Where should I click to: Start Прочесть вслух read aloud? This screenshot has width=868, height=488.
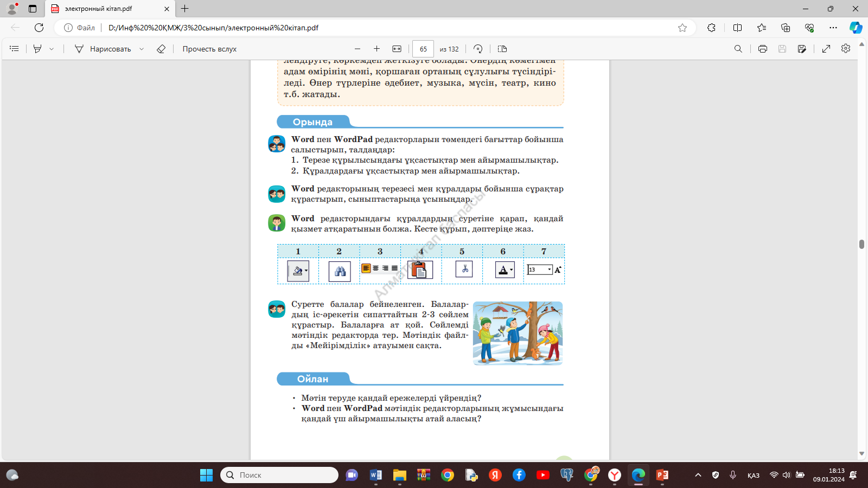[209, 49]
